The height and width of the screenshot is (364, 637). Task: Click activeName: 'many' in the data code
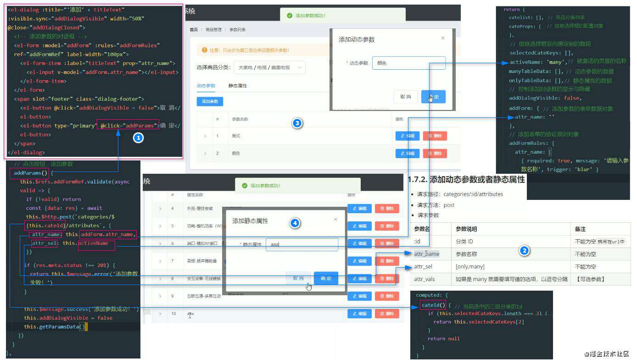coord(538,61)
